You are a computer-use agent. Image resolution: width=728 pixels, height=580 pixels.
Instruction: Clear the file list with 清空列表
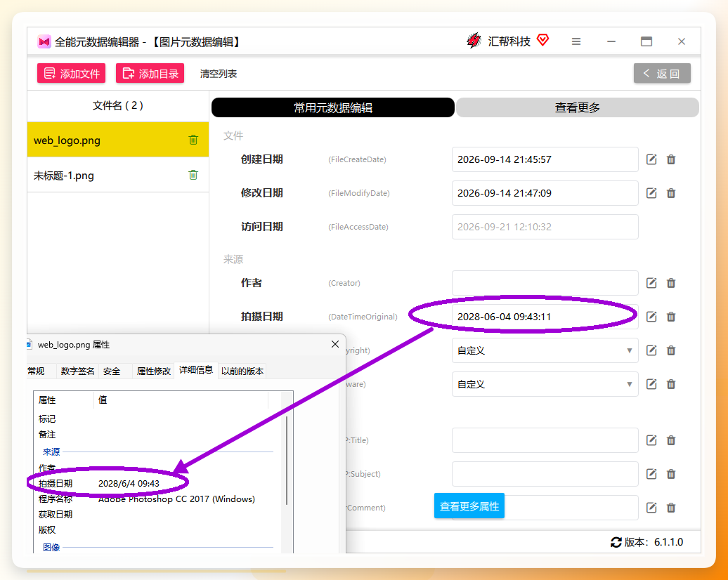coord(219,74)
